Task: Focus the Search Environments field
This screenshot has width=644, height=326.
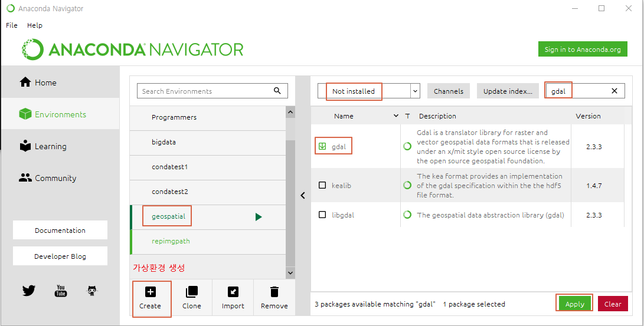Action: click(213, 91)
